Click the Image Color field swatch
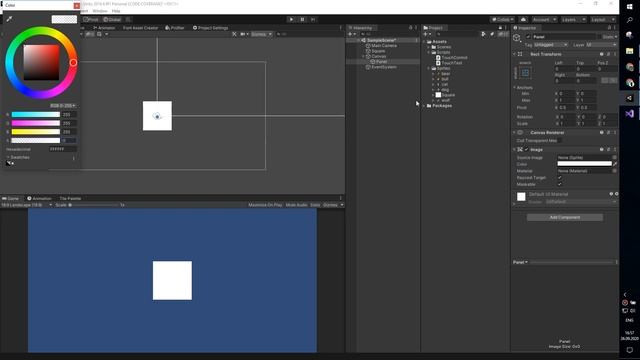Screen dimensions: 640x360 click(x=584, y=164)
